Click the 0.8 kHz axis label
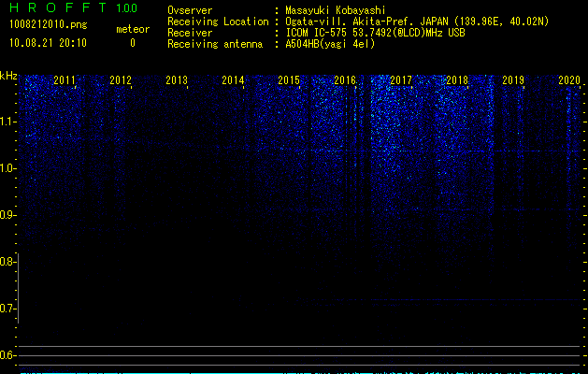 (x=7, y=262)
